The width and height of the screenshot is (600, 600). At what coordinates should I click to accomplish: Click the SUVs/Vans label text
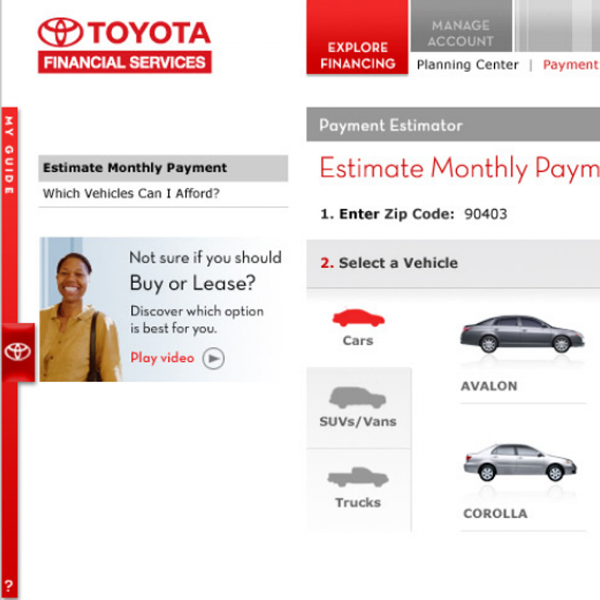(358, 422)
